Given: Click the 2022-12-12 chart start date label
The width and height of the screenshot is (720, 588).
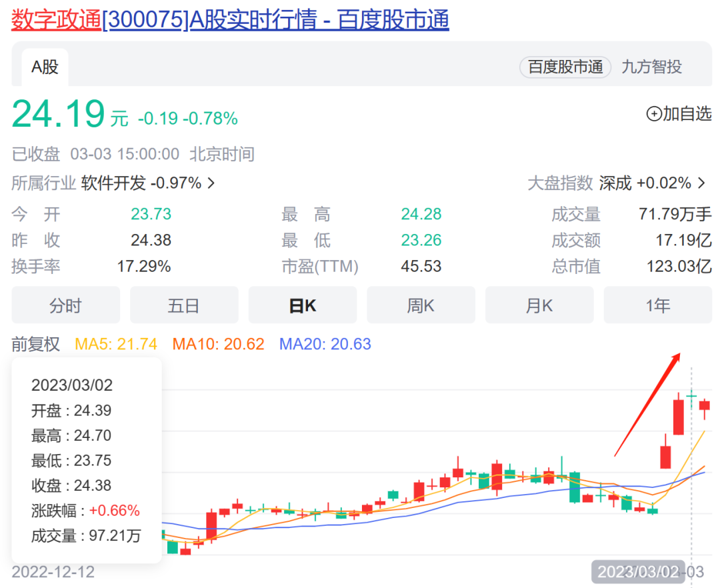Looking at the screenshot, I should 53,572.
